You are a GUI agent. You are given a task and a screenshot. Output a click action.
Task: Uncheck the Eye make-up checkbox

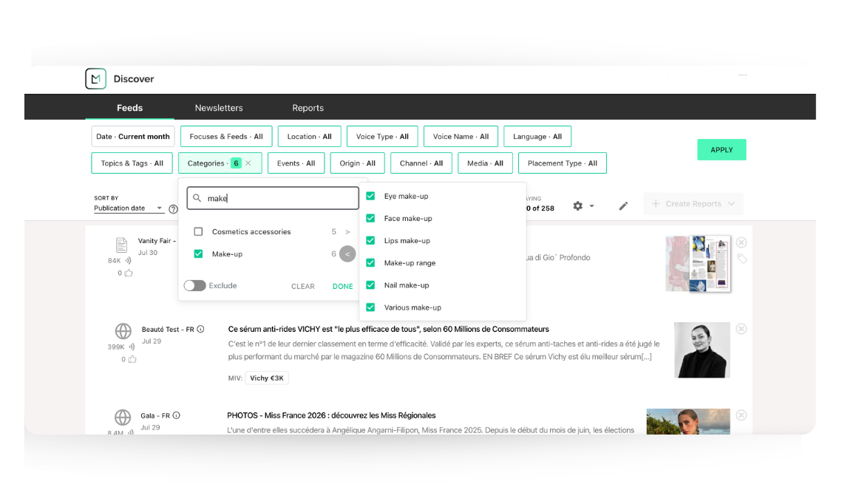[x=370, y=197]
